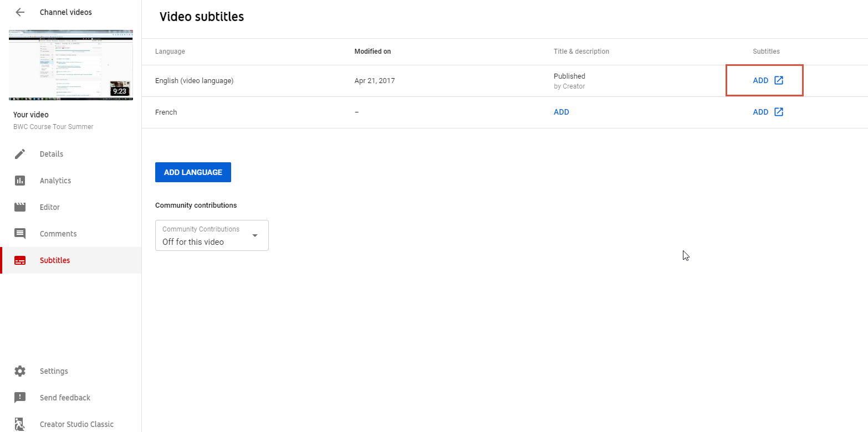Open the Settings gear icon

(x=20, y=371)
